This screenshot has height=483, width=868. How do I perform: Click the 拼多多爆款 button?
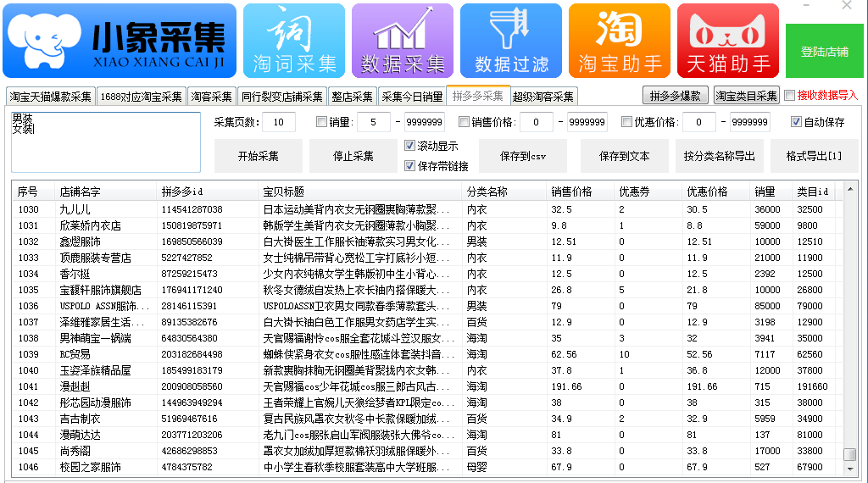pos(676,96)
